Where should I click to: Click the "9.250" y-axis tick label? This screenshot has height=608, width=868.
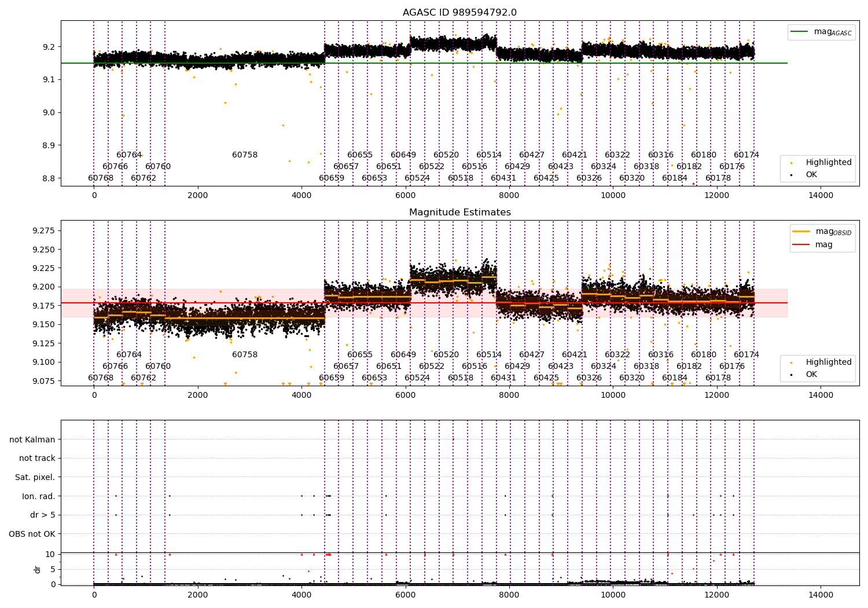[43, 250]
